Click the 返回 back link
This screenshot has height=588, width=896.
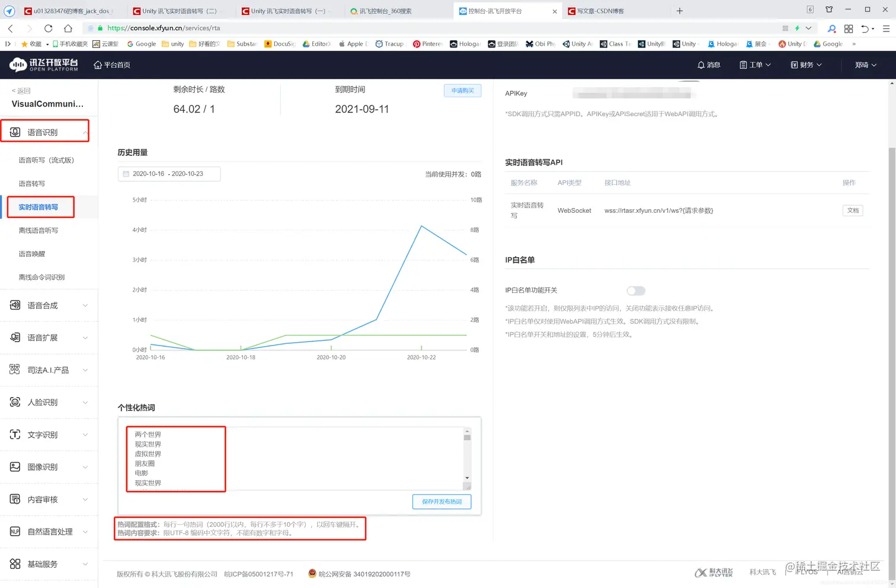click(x=21, y=91)
